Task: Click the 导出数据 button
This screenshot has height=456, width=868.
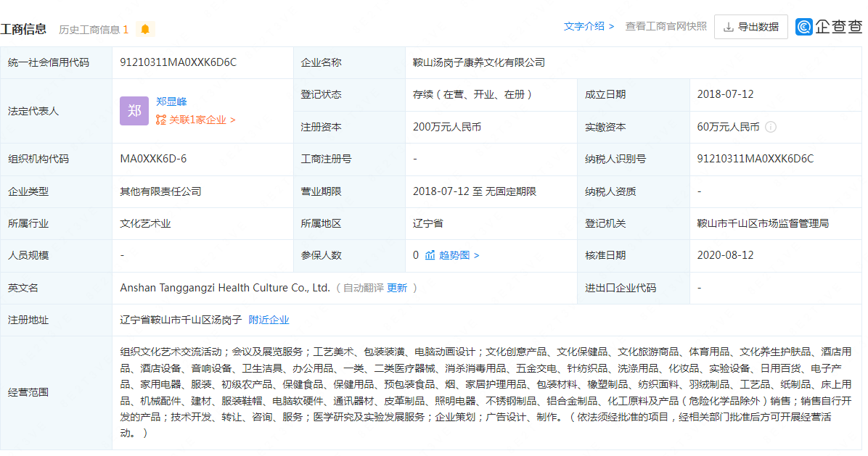Action: [751, 27]
